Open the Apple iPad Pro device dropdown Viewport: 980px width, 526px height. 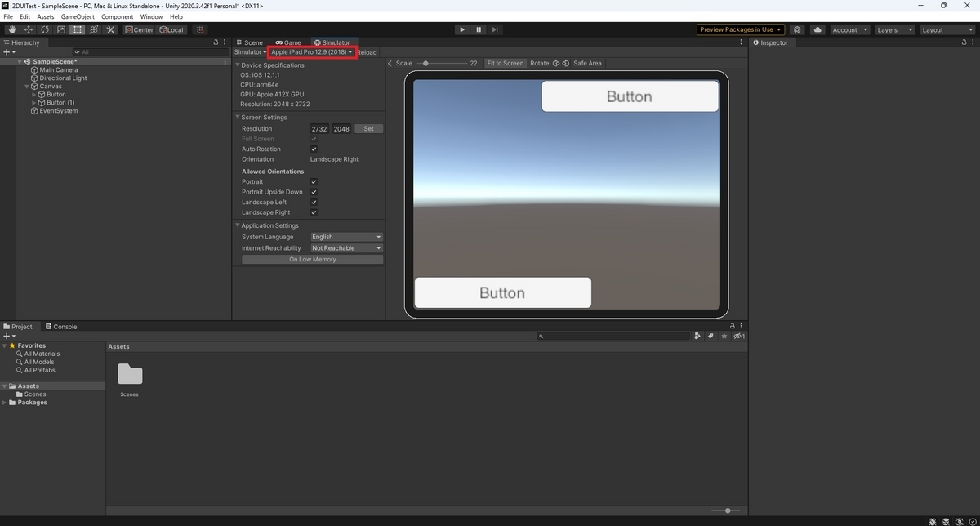point(311,52)
